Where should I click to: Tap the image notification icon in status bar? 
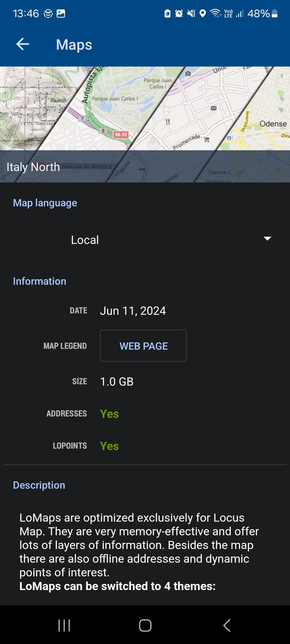click(61, 13)
